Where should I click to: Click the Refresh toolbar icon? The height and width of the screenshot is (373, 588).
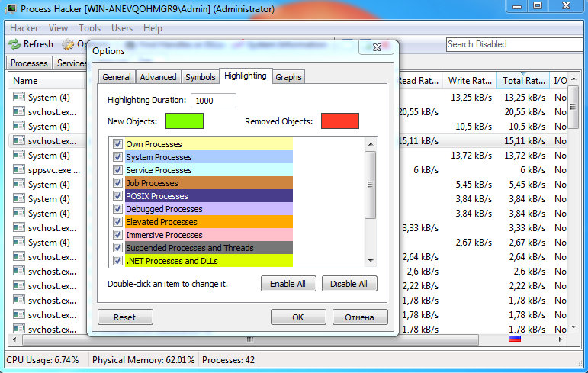(x=14, y=44)
